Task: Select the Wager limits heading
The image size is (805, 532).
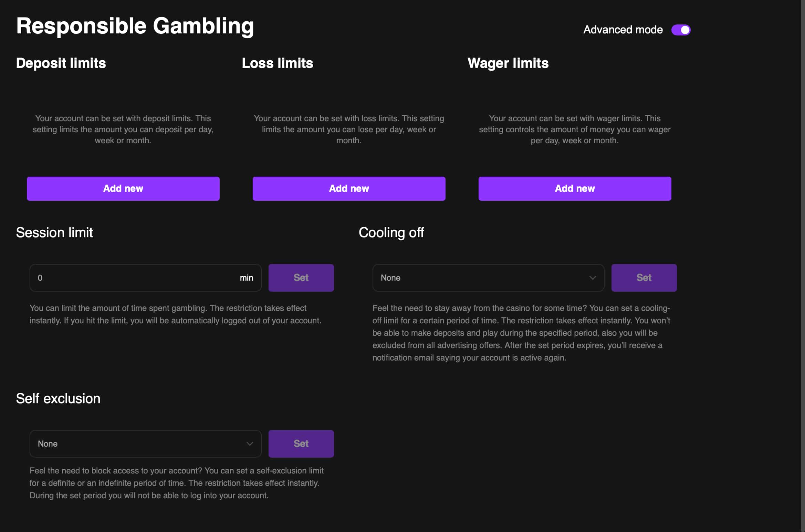Action: (x=508, y=63)
